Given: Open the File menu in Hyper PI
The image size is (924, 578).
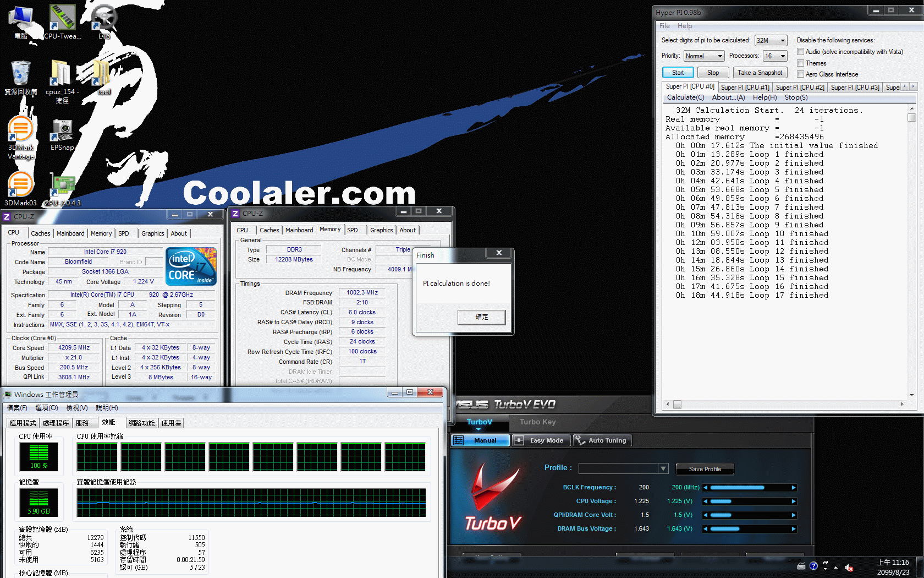Looking at the screenshot, I should click(664, 26).
